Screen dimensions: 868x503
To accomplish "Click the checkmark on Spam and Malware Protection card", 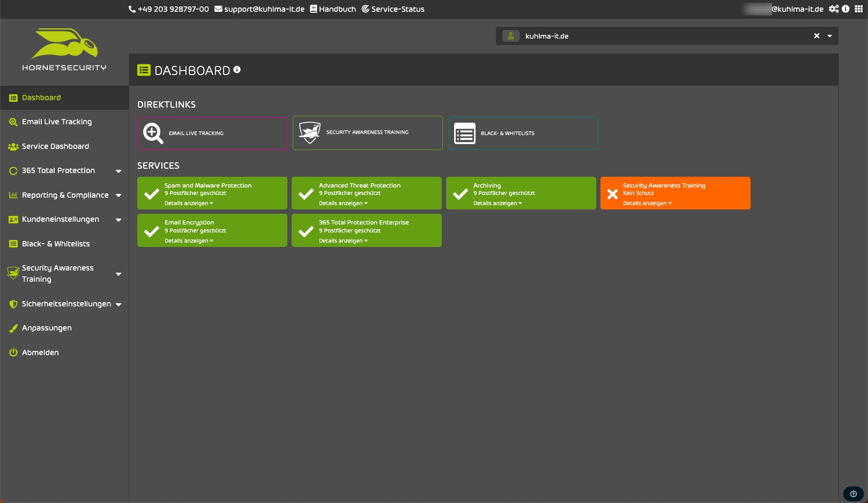I will coord(152,194).
